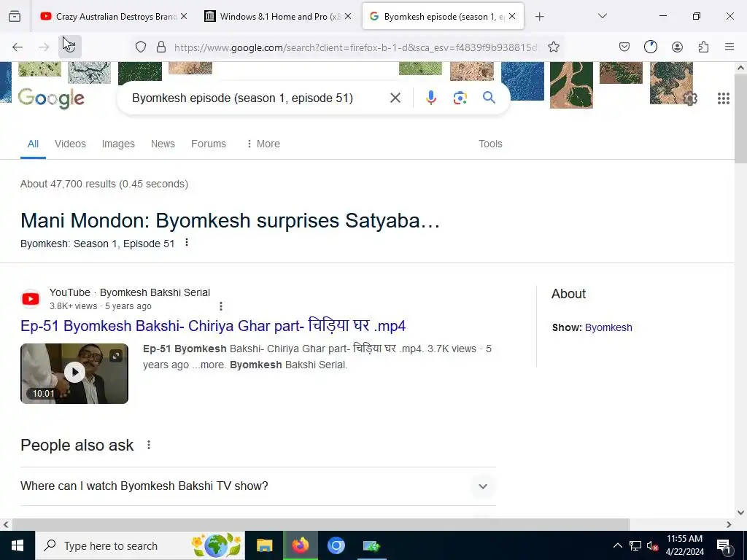Open File Explorer from taskbar

pos(264,545)
